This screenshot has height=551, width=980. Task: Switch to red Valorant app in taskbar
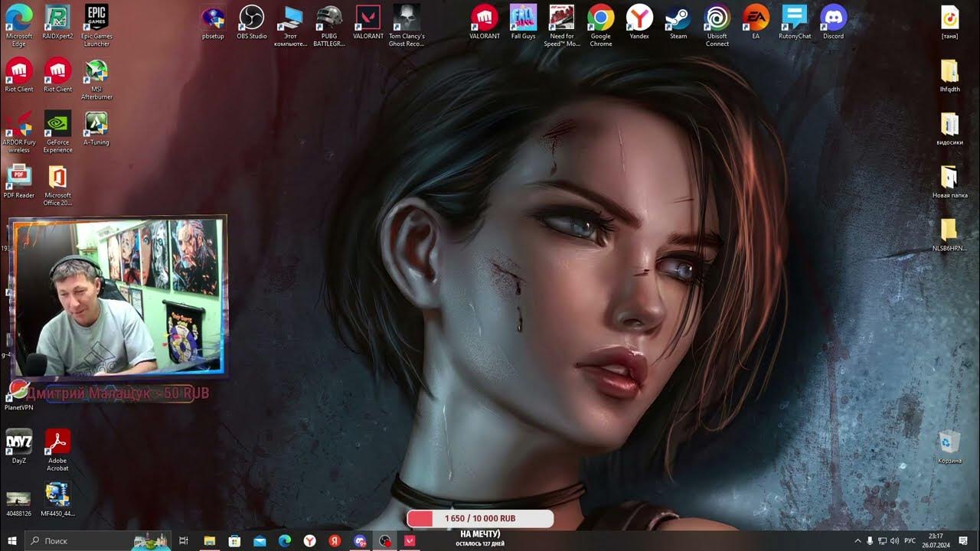point(410,541)
